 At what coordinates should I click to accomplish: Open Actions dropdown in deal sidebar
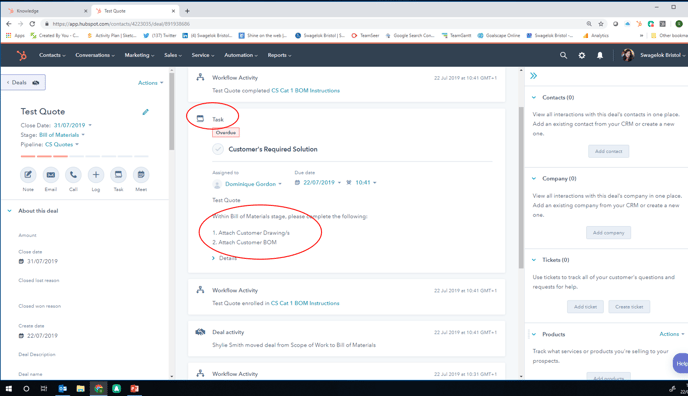pyautogui.click(x=150, y=83)
